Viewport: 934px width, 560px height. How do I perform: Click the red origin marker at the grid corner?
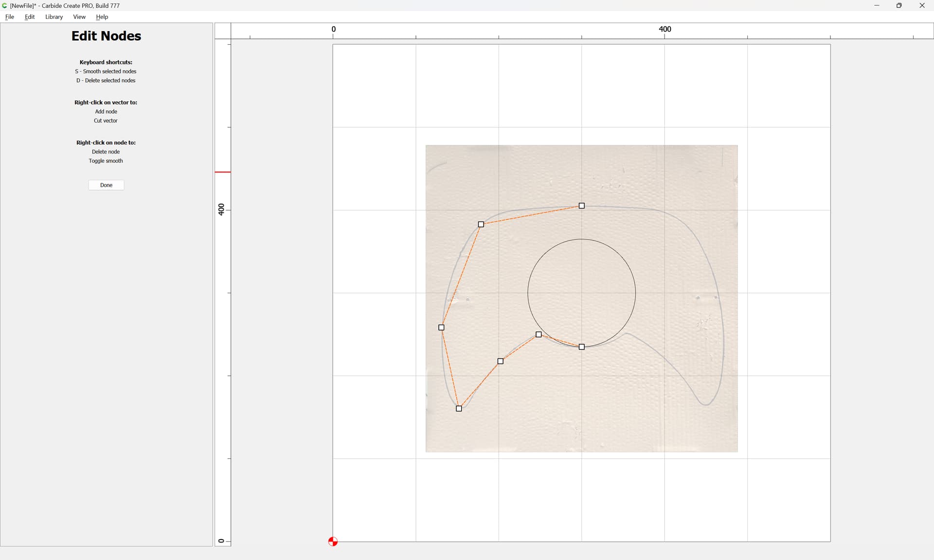[333, 542]
